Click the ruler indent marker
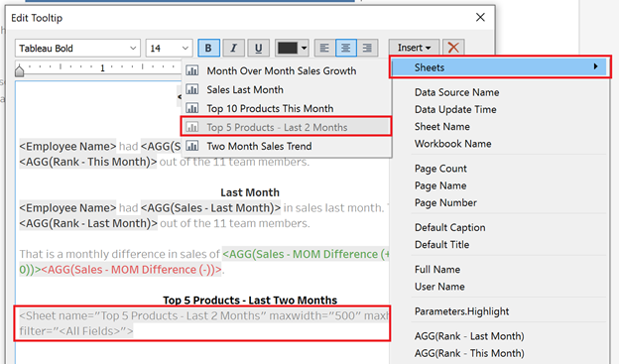This screenshot has height=364, width=619. pos(20,70)
